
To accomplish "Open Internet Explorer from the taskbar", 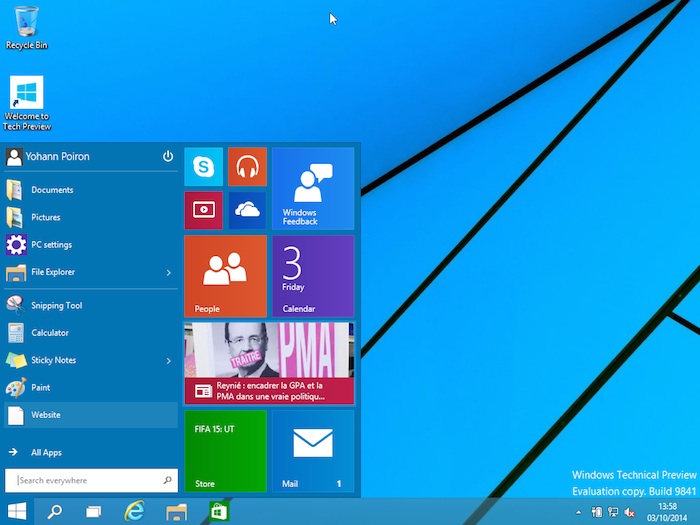I will [x=134, y=511].
